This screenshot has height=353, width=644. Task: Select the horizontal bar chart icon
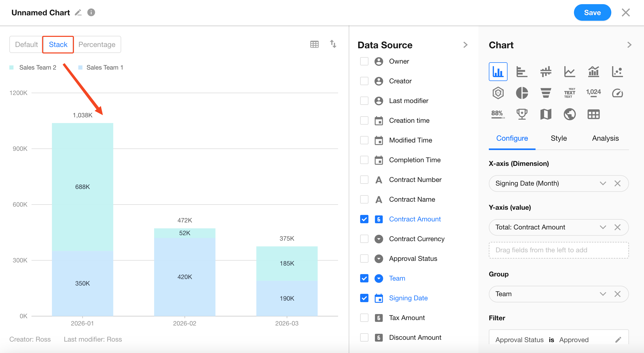(522, 72)
